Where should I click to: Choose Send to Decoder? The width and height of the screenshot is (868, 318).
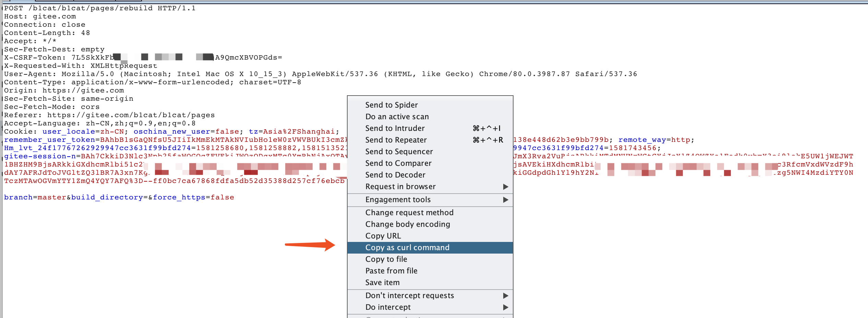(430, 175)
